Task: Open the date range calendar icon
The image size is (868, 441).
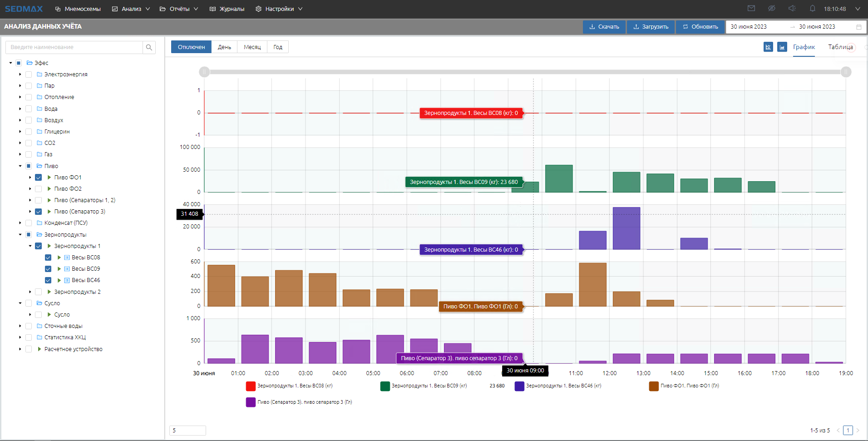Action: click(x=858, y=27)
